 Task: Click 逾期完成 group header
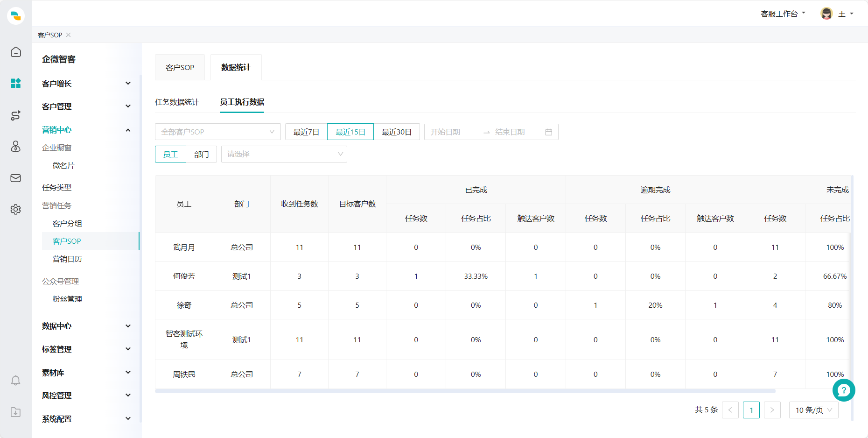point(655,190)
